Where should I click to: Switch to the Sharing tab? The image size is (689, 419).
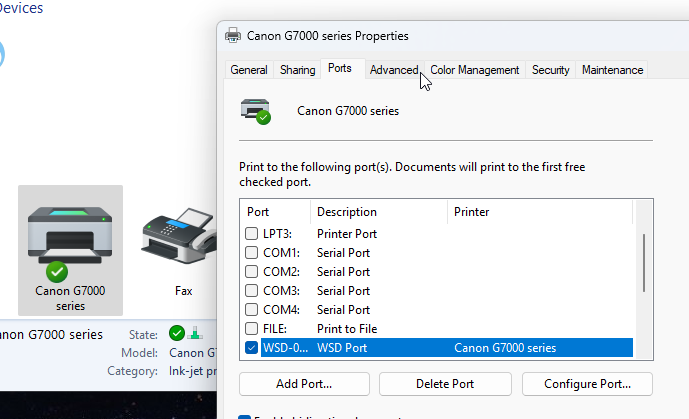[297, 70]
